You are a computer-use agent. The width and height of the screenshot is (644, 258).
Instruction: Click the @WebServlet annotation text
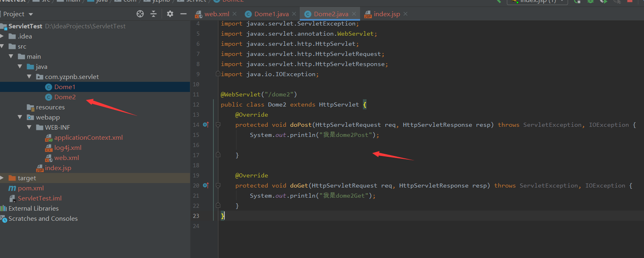(241, 94)
